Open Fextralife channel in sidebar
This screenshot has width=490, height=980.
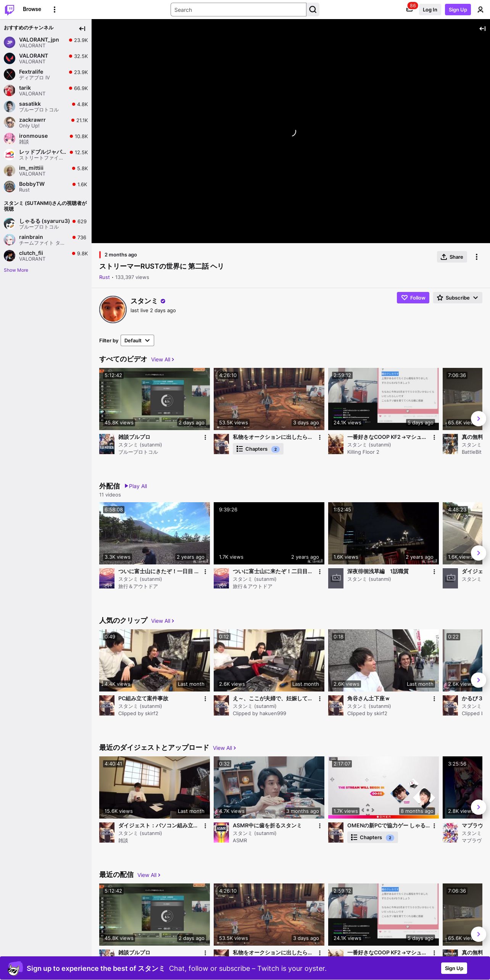pyautogui.click(x=46, y=74)
